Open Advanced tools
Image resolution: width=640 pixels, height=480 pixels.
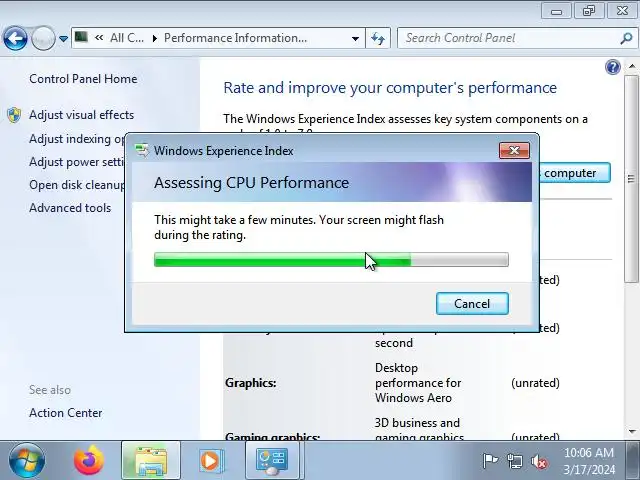click(70, 208)
